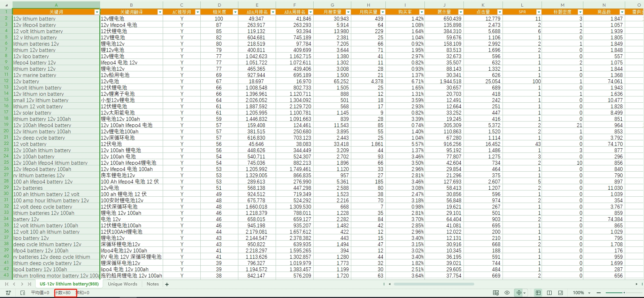This screenshot has width=644, height=298.
Task: Select the US-12v lithium battery(988) sheet tab
Action: tap(69, 284)
